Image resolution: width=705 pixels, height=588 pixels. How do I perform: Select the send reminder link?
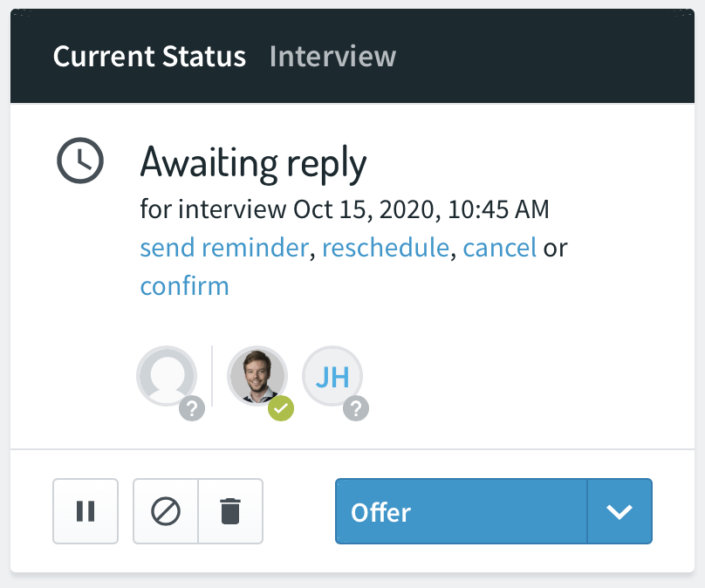tap(224, 248)
